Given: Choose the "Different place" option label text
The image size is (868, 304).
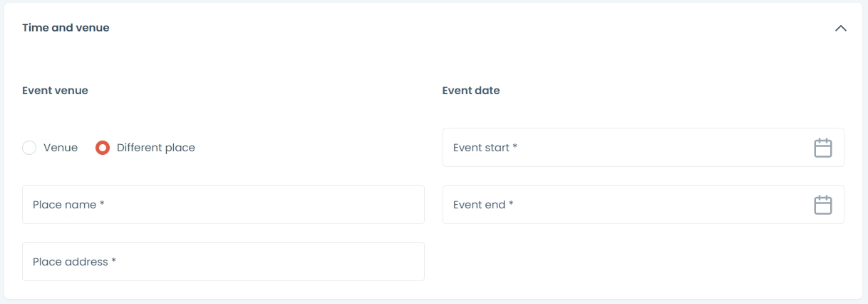Looking at the screenshot, I should click(155, 148).
